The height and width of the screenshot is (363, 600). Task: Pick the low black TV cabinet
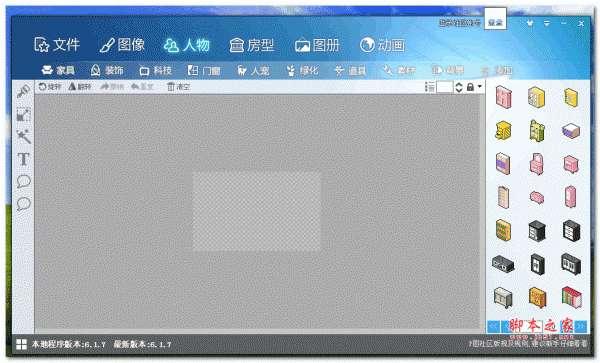(x=503, y=264)
